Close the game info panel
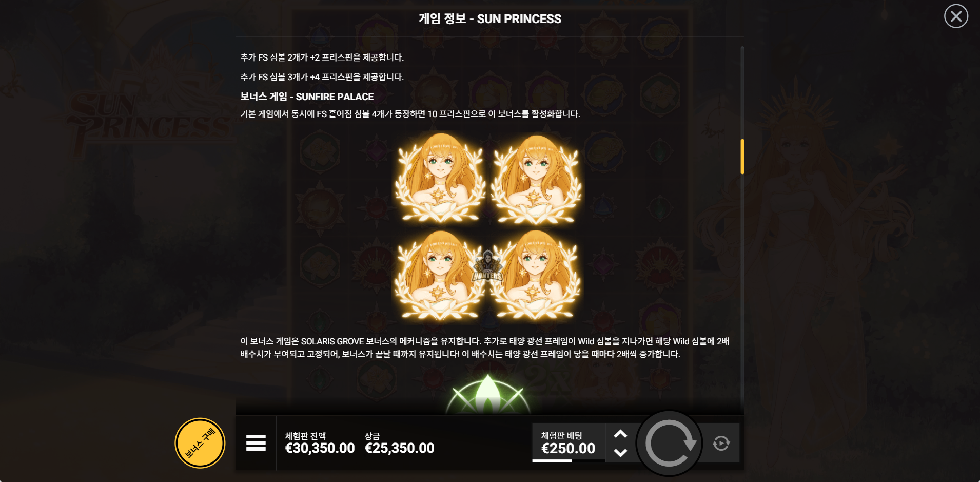 956,16
